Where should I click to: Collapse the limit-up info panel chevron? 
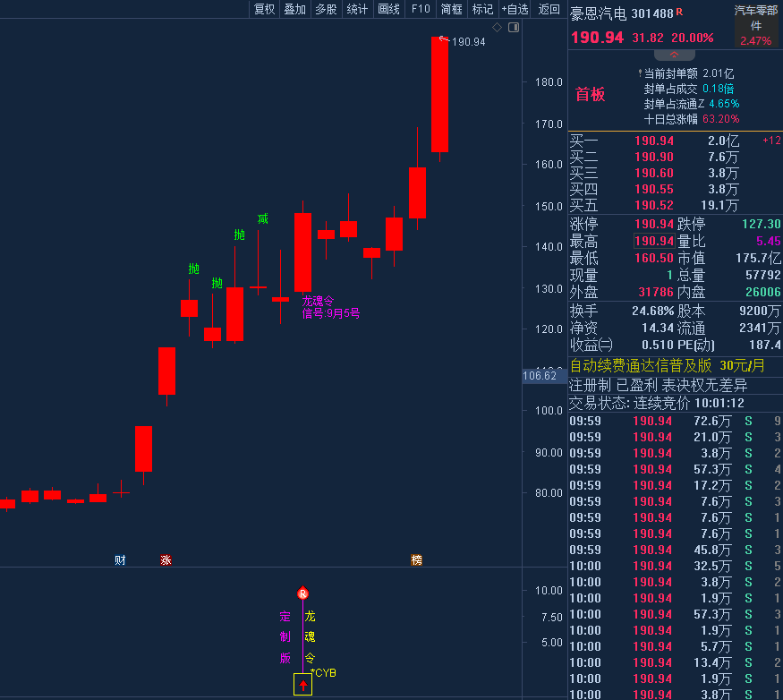675,55
